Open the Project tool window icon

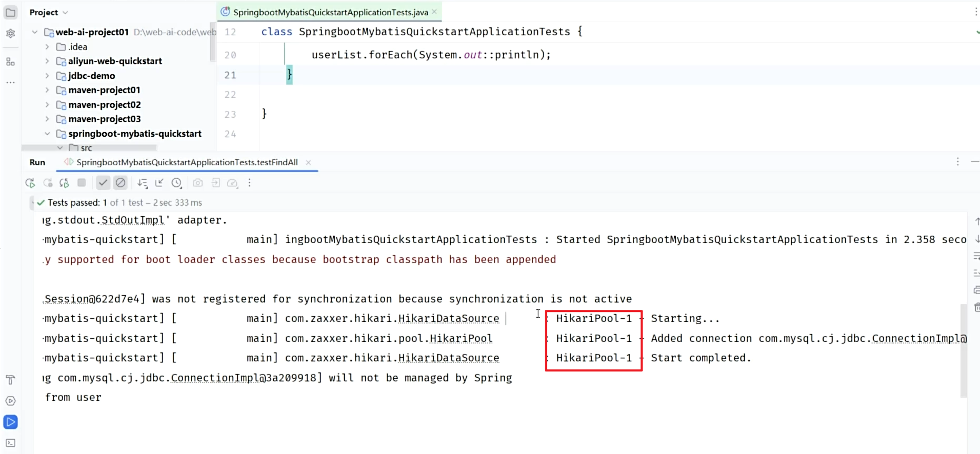coord(11,12)
